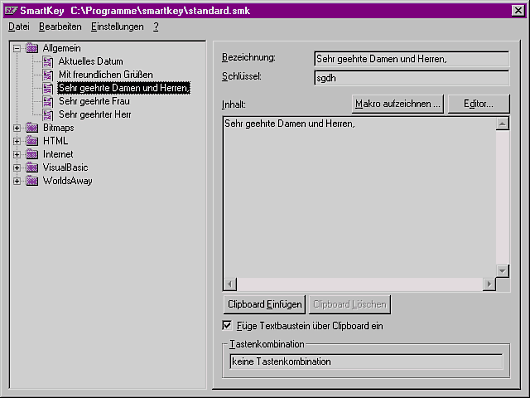Select Sehr geehrter Herr entry
Screen dimensions: 530x398
pos(95,115)
